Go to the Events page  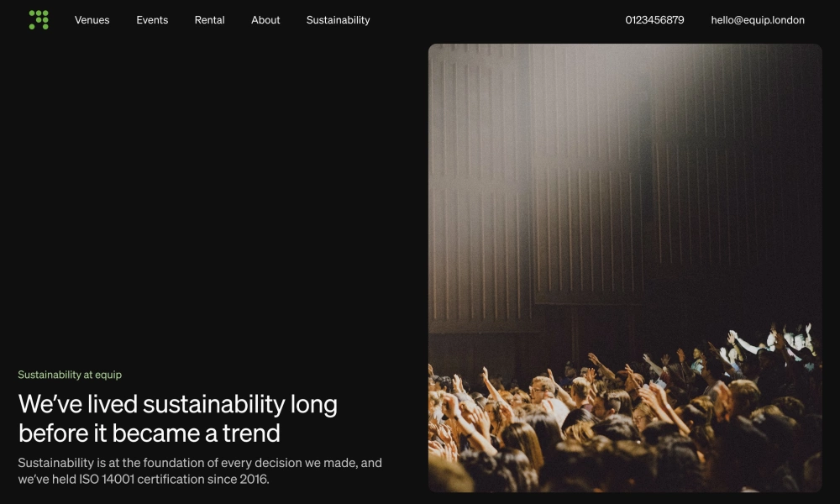pos(152,20)
